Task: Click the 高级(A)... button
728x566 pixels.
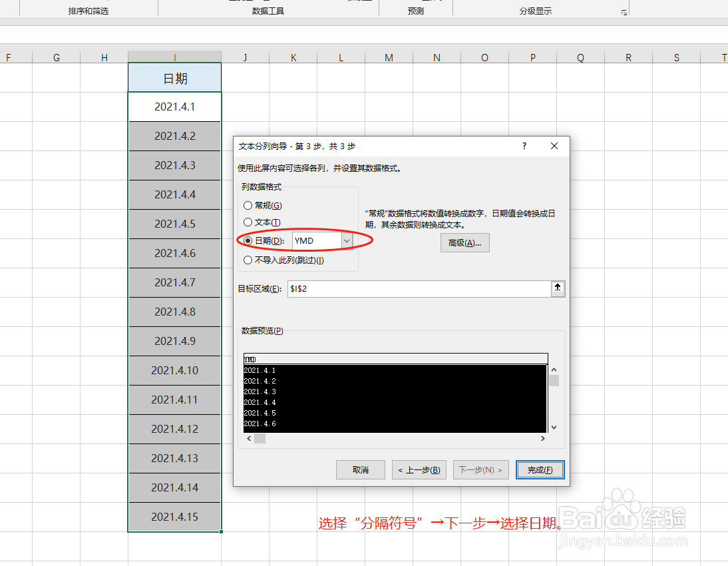Action: pos(464,242)
